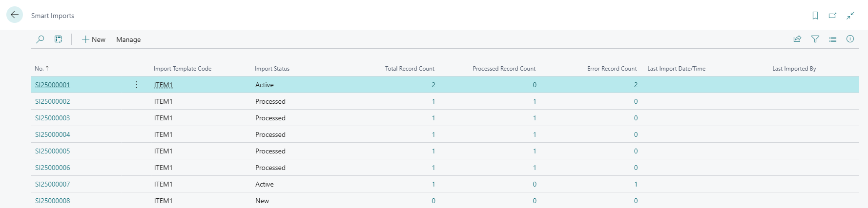Click the analyze view mode icon
The image size is (868, 208).
[58, 39]
